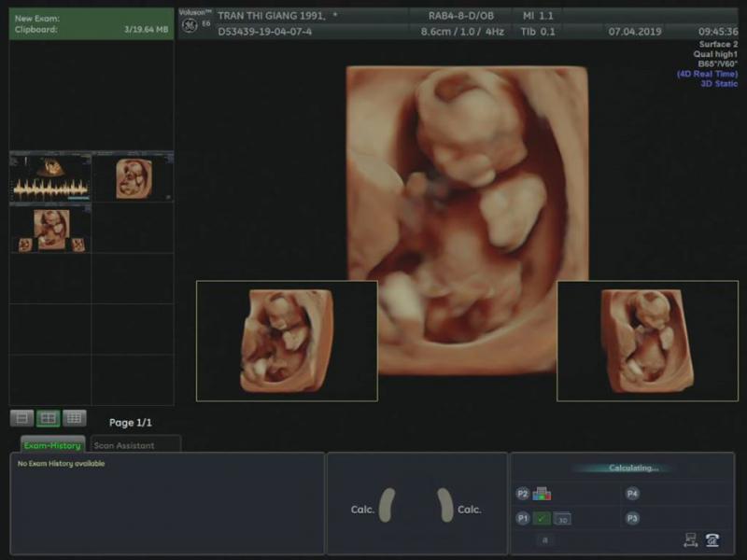Click the P2 color printer icon
Image resolution: width=747 pixels, height=560 pixels.
tap(542, 494)
